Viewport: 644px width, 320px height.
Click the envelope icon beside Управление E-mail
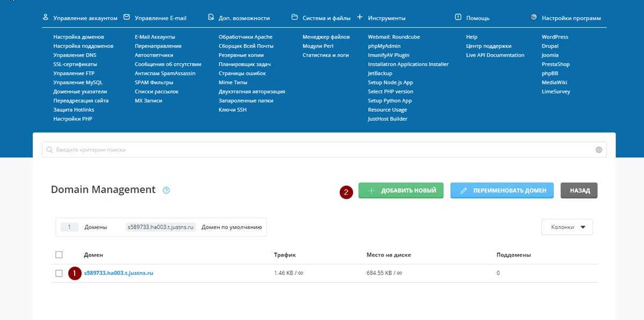click(127, 17)
